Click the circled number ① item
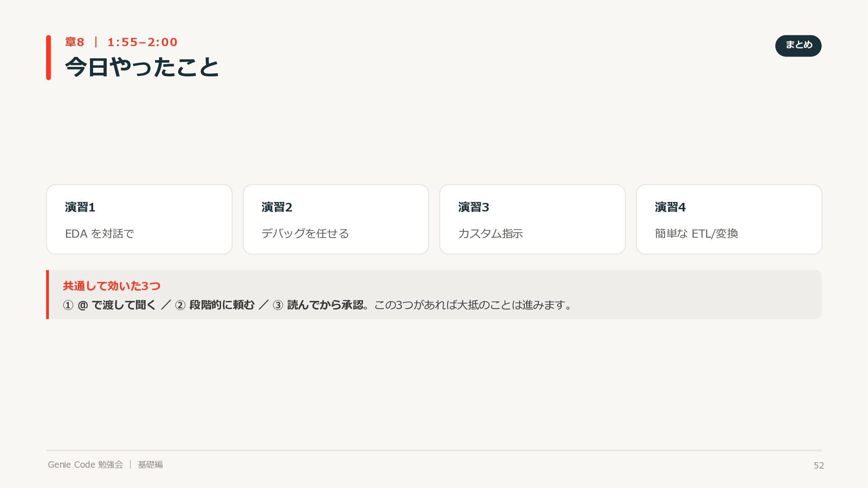The image size is (868, 488). point(109,305)
